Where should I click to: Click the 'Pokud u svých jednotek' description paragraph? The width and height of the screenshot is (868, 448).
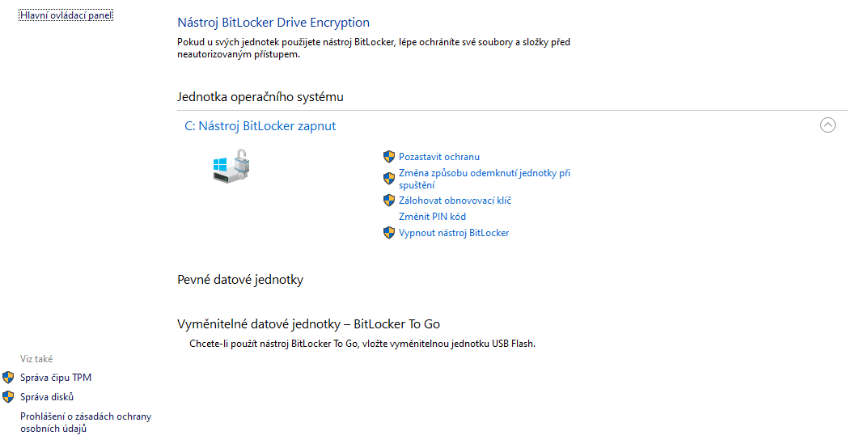coord(374,49)
